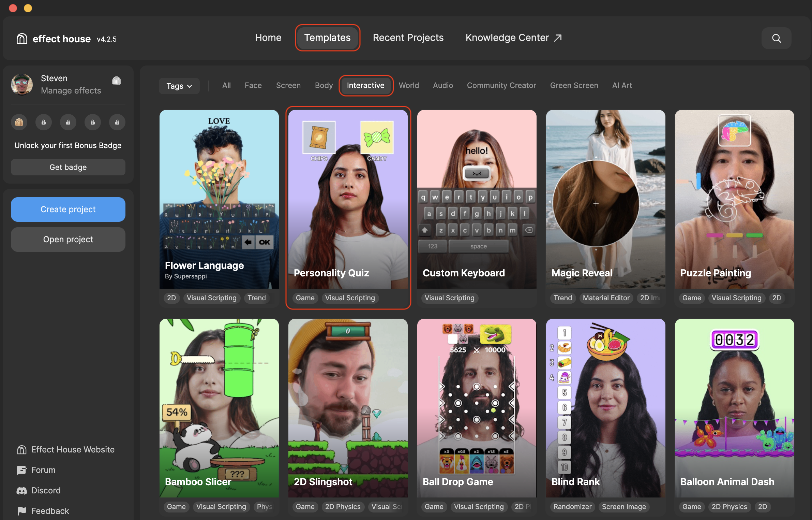
Task: Open the Discord link
Action: point(46,491)
